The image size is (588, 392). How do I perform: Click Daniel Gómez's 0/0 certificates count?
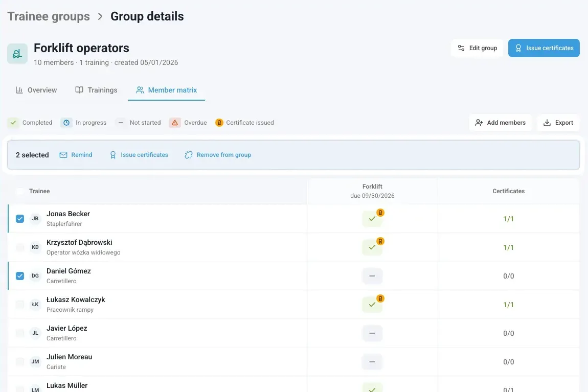[509, 276]
